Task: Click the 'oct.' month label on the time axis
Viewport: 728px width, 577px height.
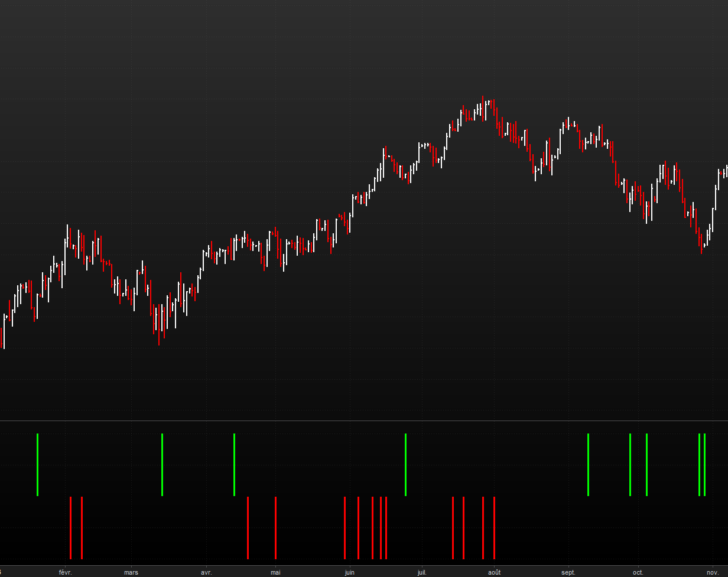Action: (x=638, y=572)
